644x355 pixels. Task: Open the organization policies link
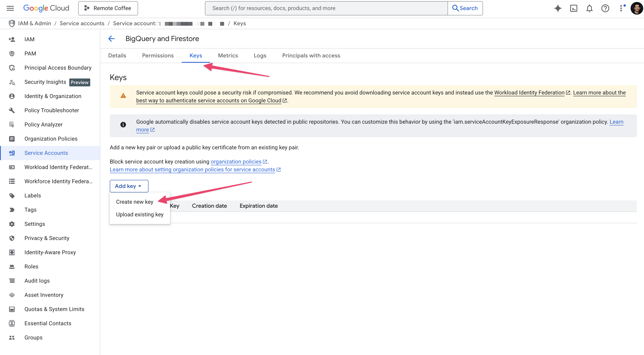coord(236,162)
